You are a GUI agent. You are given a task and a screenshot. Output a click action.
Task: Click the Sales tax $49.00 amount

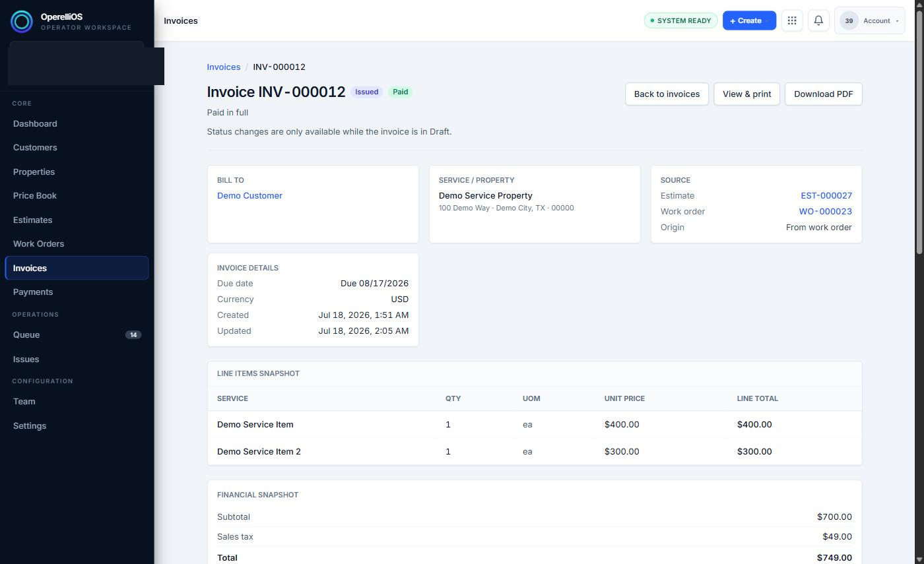point(837,536)
